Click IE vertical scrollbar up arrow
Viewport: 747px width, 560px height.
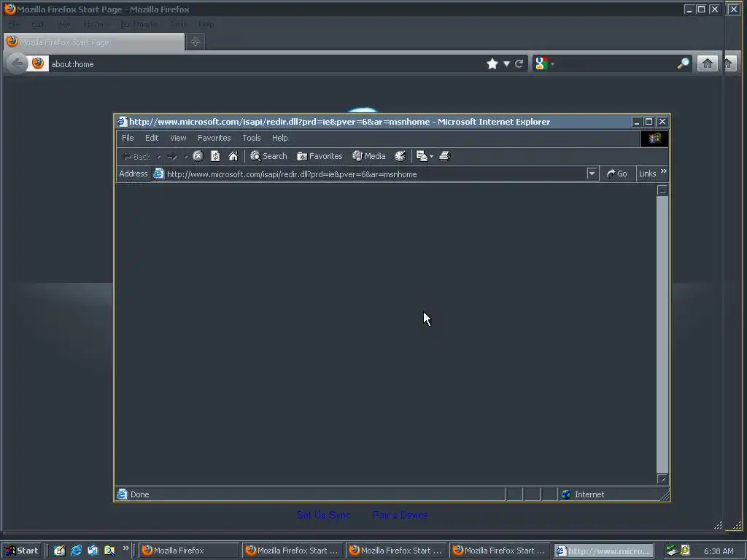662,190
